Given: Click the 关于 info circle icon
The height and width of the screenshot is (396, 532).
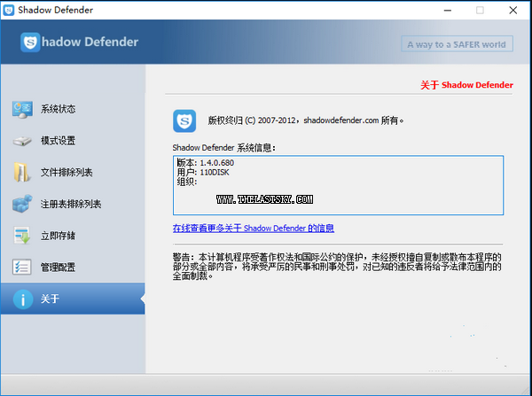Looking at the screenshot, I should (x=23, y=299).
